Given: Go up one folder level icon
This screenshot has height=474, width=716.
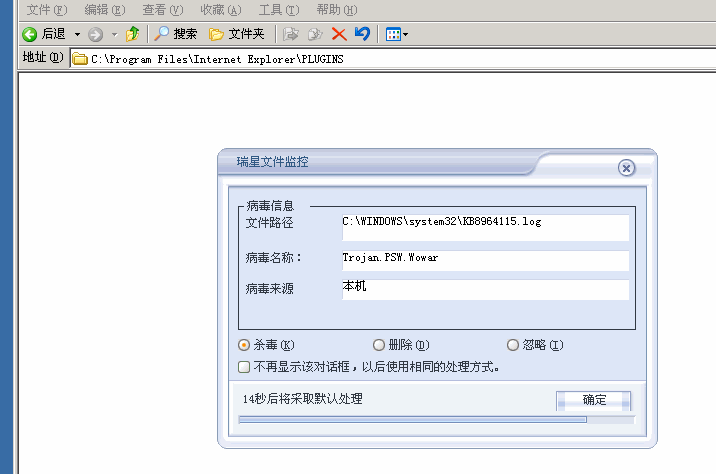Looking at the screenshot, I should pos(133,34).
